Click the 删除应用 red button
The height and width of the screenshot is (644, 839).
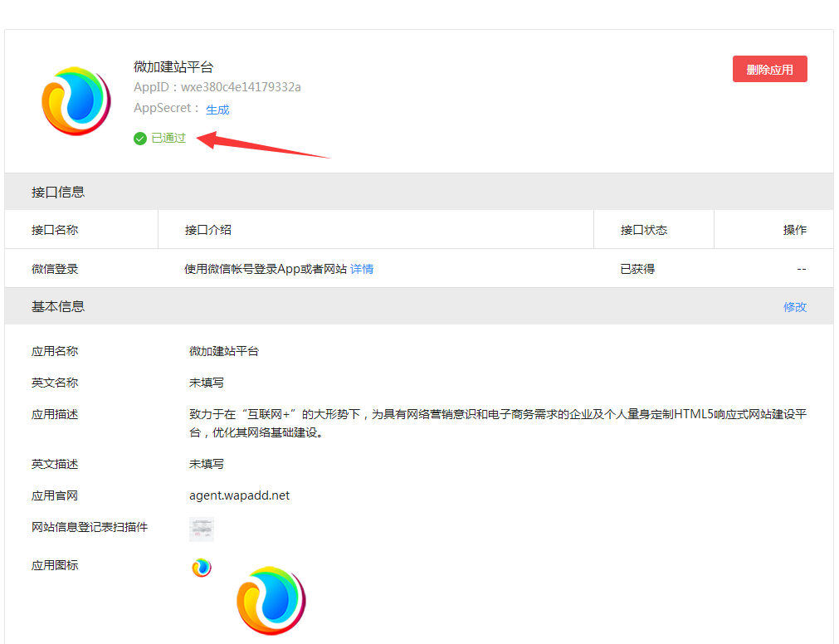point(769,70)
